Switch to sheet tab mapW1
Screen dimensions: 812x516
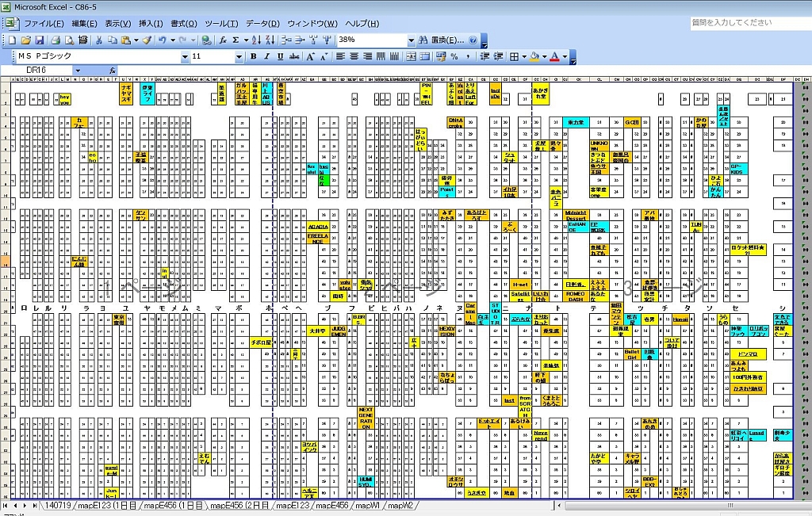(x=368, y=505)
